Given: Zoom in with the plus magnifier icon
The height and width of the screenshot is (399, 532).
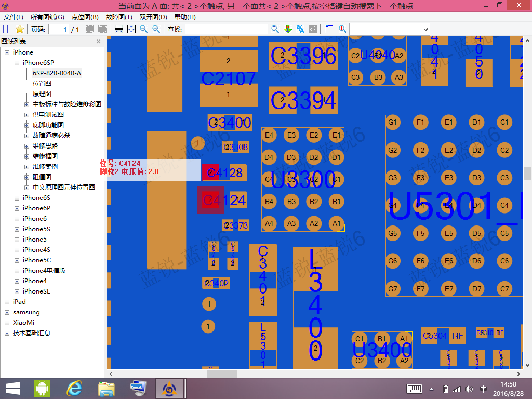Looking at the screenshot, I should click(x=156, y=30).
